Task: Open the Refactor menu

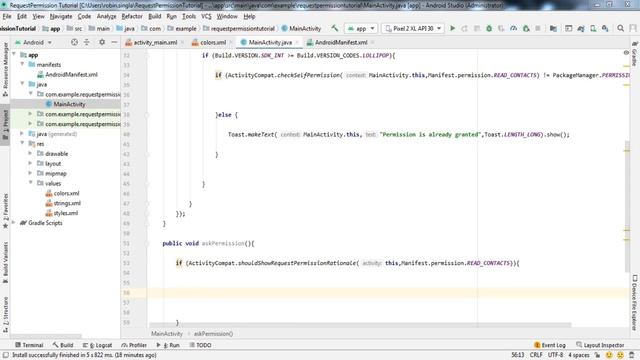Action: (132, 16)
